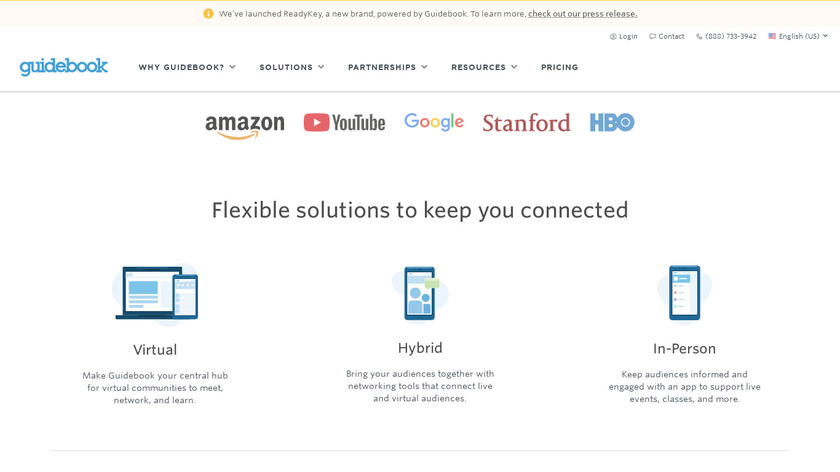Click the Virtual laptop illustration icon
The height and width of the screenshot is (472, 840).
(x=156, y=293)
